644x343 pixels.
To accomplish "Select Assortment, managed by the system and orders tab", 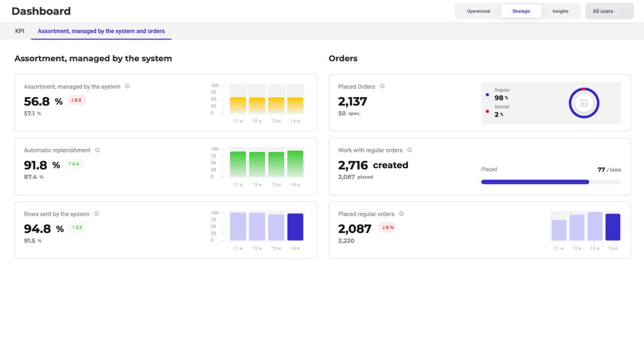I will (101, 31).
